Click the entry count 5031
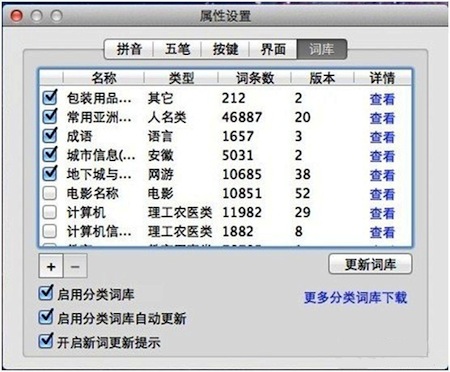 click(x=238, y=155)
